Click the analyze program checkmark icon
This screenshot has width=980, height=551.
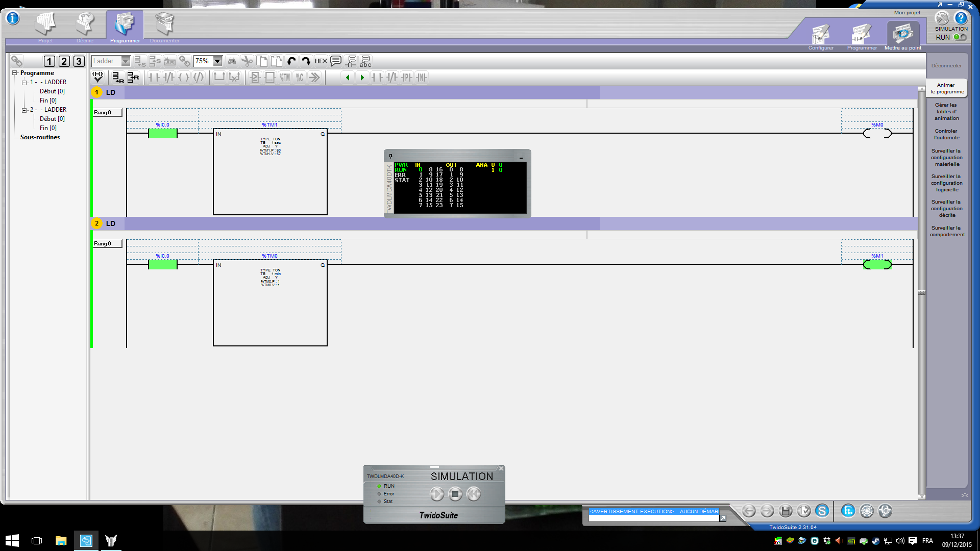tap(98, 78)
